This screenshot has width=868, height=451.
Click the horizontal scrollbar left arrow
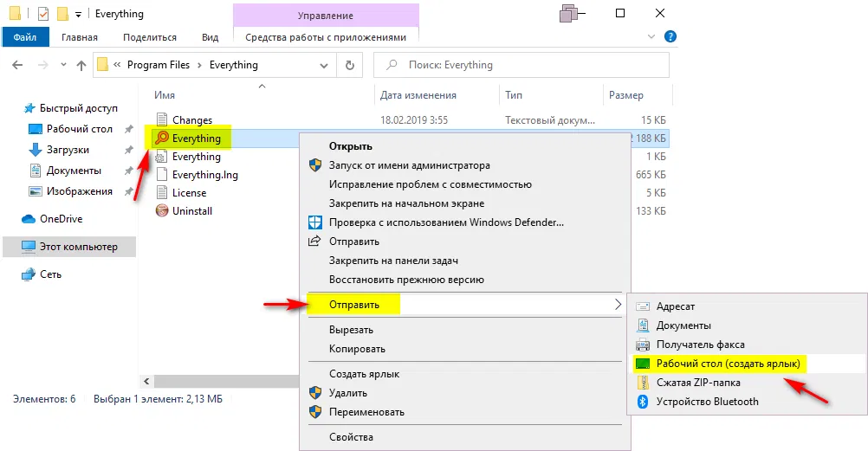coord(146,381)
